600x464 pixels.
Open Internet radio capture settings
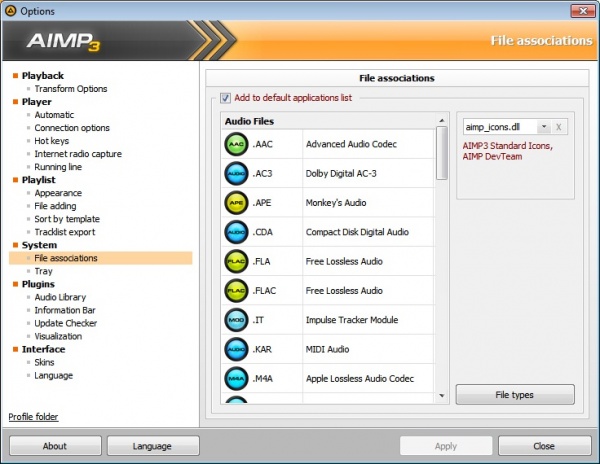(78, 154)
